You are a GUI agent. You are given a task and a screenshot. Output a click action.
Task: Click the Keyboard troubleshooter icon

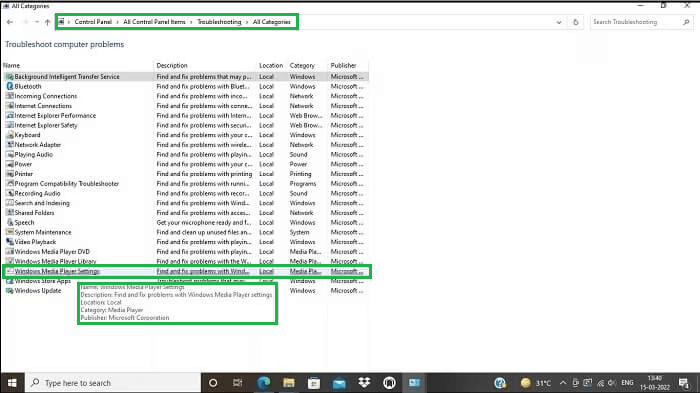pyautogui.click(x=10, y=135)
